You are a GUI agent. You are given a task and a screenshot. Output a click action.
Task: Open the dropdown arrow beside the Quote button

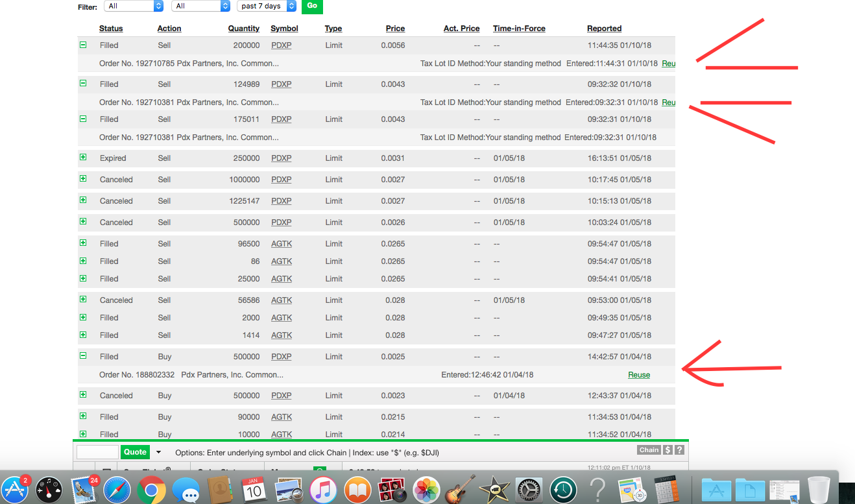pos(158,452)
